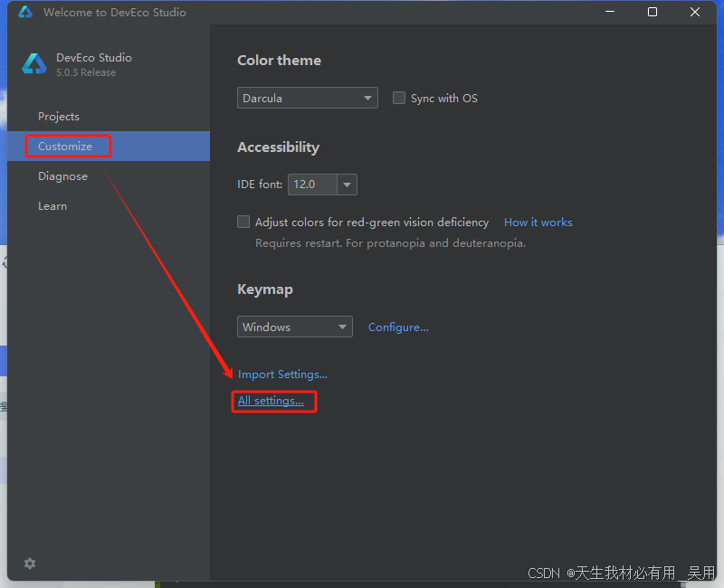Screen dimensions: 724x588
Task: Open the Darcula color theme dropdown
Action: [308, 98]
